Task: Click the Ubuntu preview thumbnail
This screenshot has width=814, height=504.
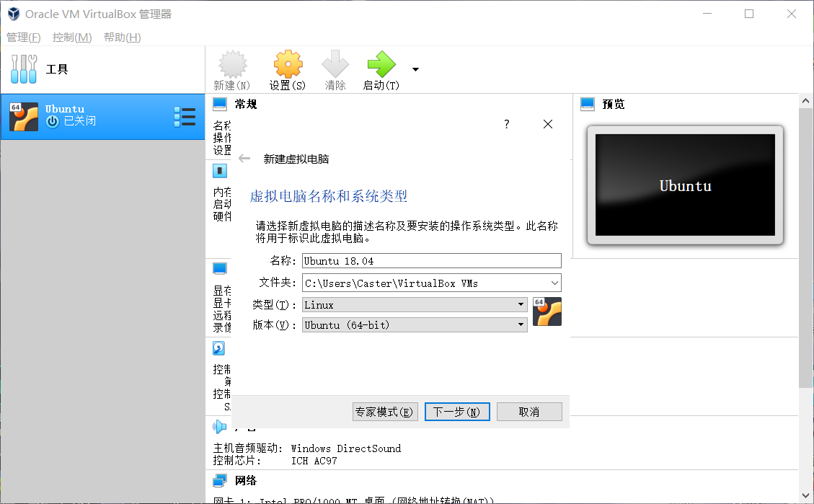Action: tap(685, 185)
